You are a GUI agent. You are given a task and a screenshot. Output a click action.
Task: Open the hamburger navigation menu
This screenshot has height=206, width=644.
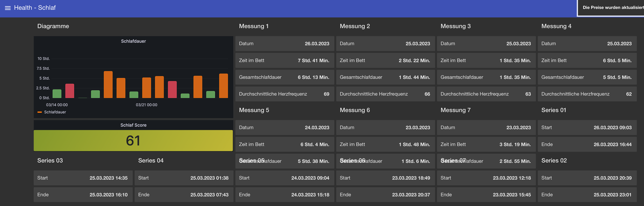coord(8,8)
